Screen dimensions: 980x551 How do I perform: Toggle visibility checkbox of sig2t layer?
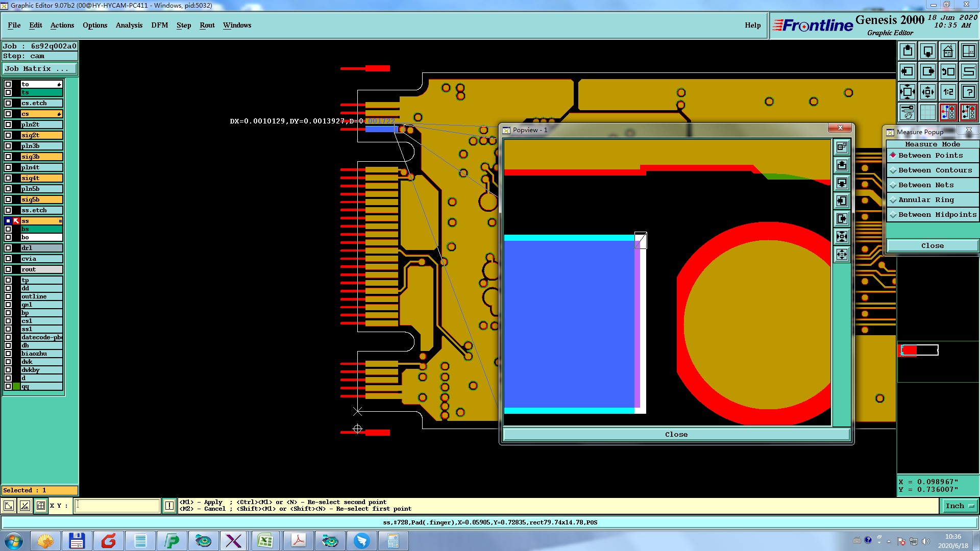8,135
